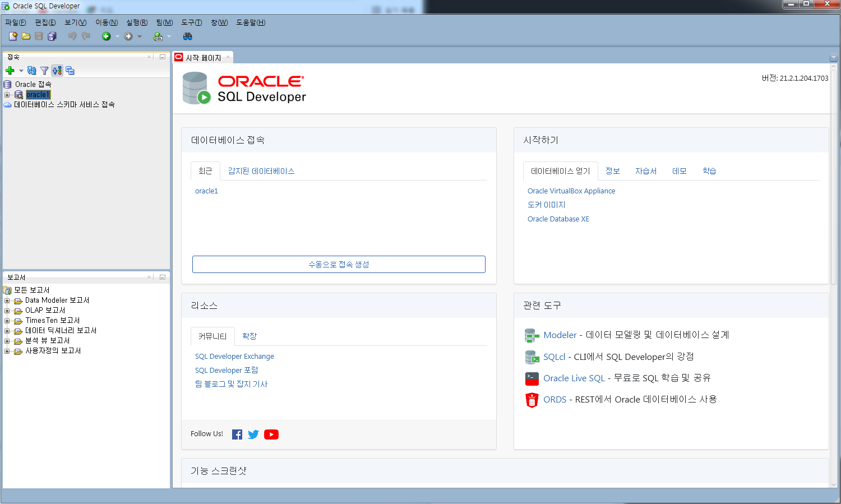Expand the 분석 뷰 보고서 folder
The image size is (841, 504).
click(x=7, y=341)
